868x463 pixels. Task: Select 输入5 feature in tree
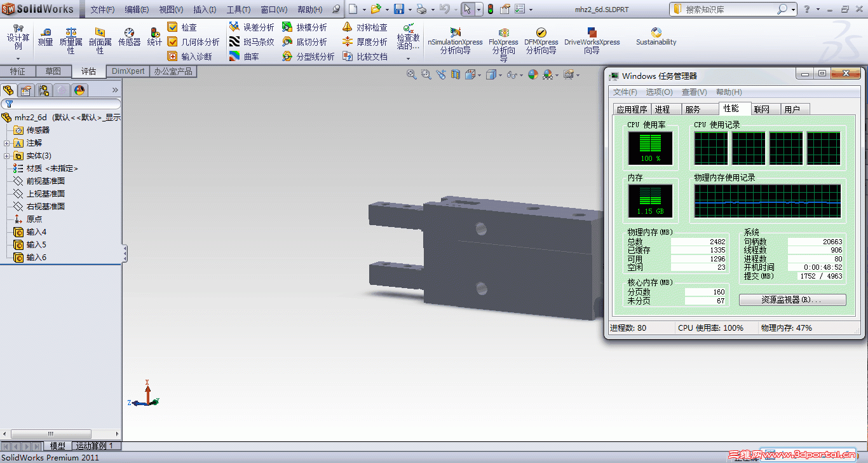30,245
